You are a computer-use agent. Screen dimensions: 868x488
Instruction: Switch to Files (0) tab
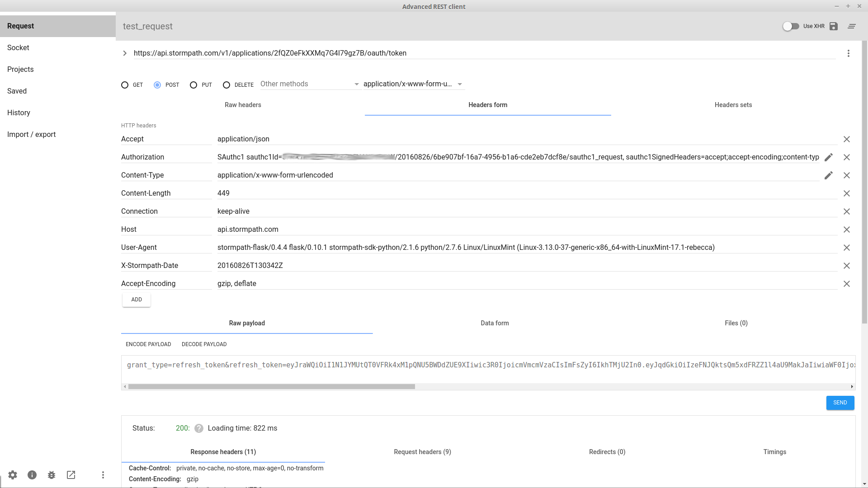(736, 323)
